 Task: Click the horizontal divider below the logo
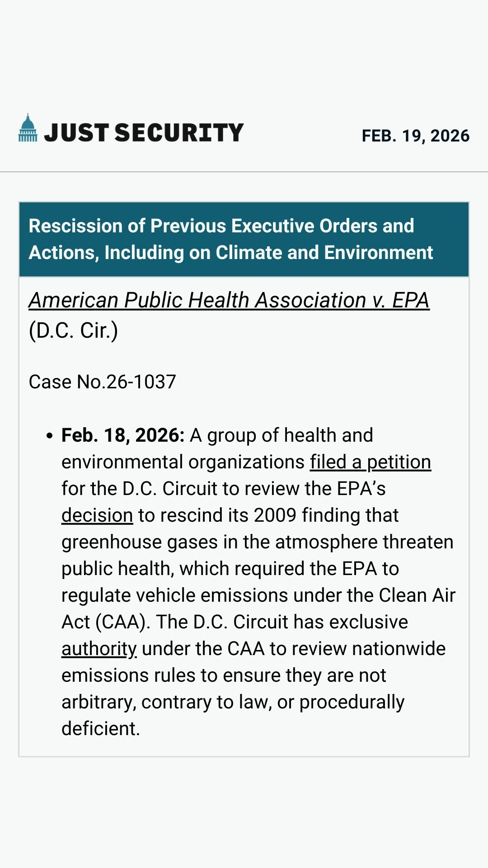[x=244, y=172]
